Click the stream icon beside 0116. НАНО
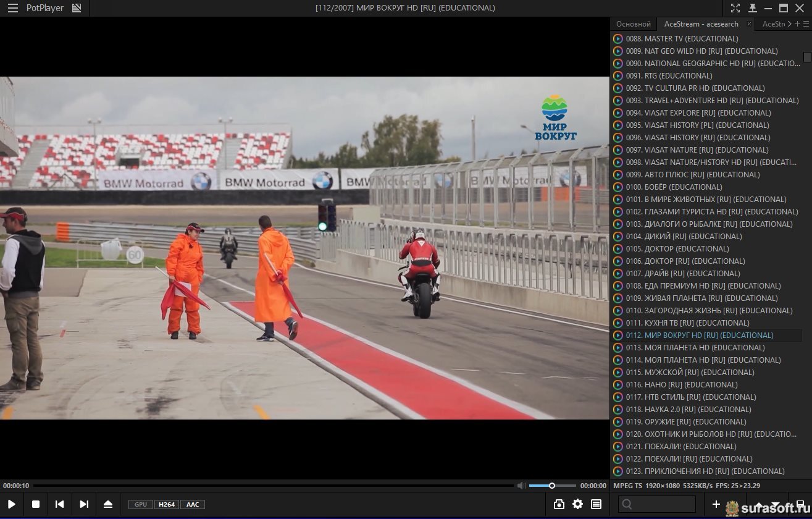 618,384
